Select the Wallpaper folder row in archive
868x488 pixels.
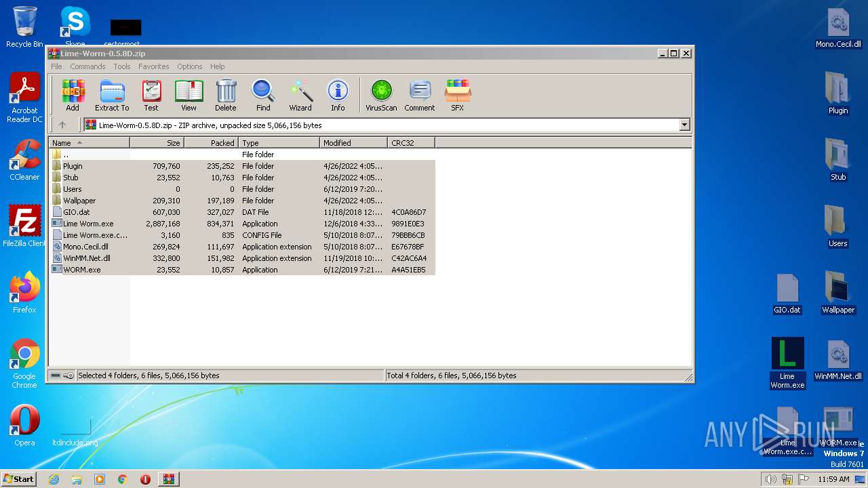tap(242, 201)
